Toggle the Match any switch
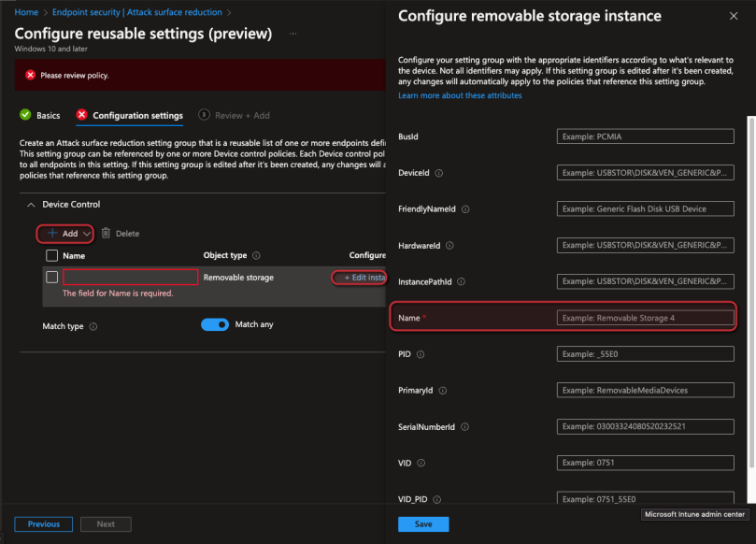This screenshot has width=756, height=544. (215, 324)
